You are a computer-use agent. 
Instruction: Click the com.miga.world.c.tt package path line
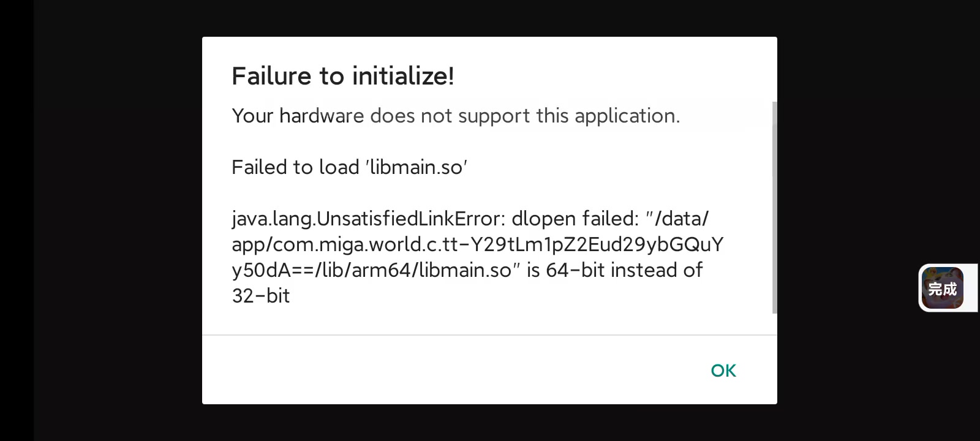[x=477, y=244]
